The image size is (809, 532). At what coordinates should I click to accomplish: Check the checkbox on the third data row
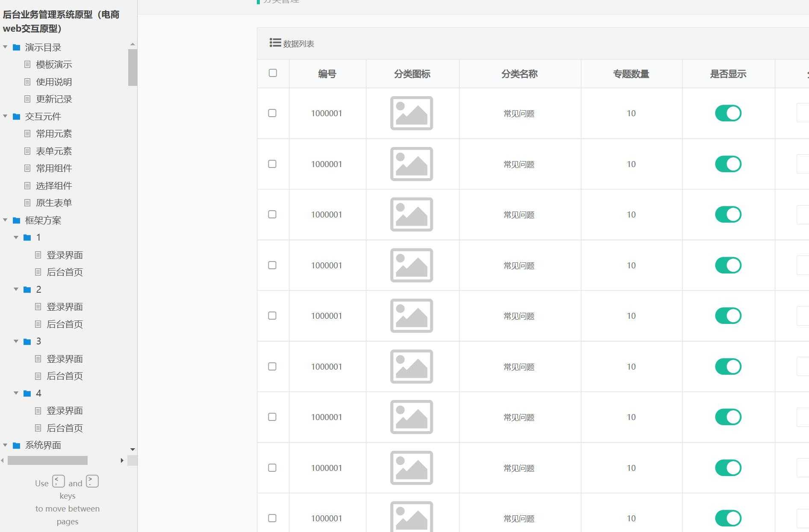(272, 215)
